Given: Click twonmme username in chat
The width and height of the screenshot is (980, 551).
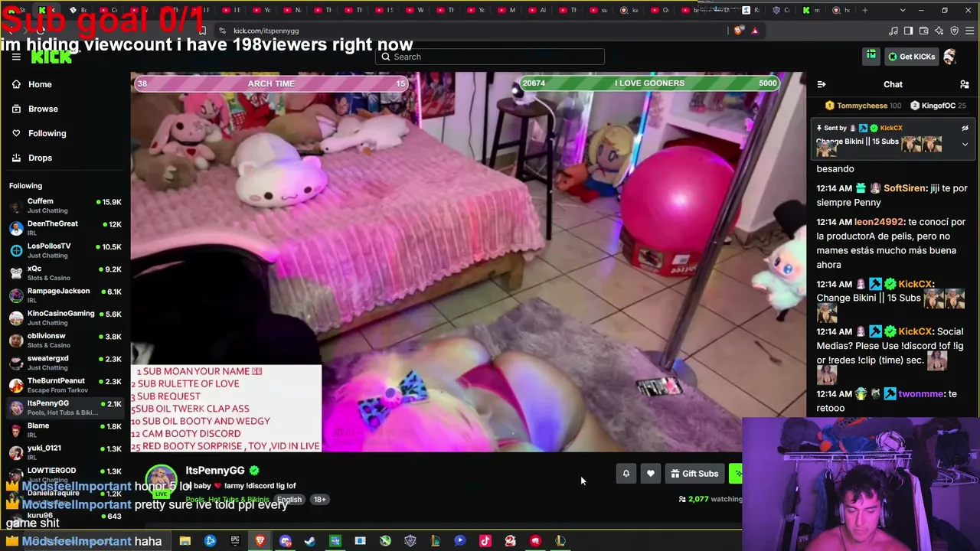Looking at the screenshot, I should tap(922, 394).
